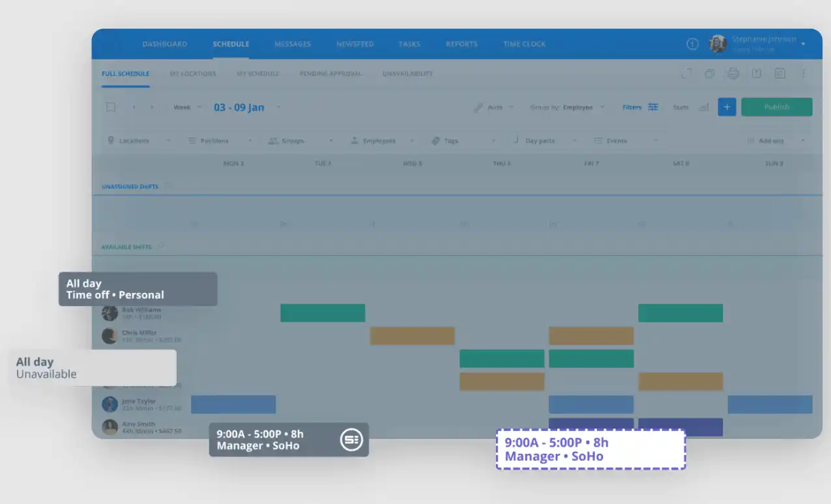This screenshot has height=504, width=831.
Task: Toggle the edit icon beside Unassigned Shifts
Action: pos(169,186)
